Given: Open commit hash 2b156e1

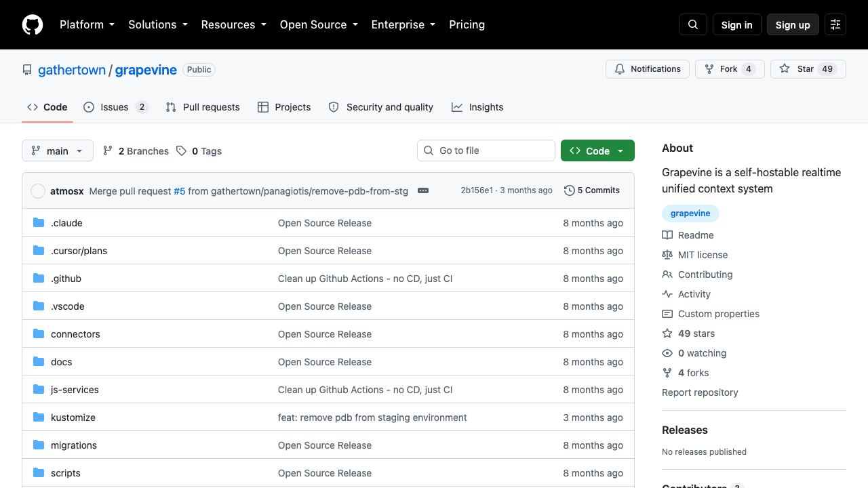Looking at the screenshot, I should (x=477, y=190).
